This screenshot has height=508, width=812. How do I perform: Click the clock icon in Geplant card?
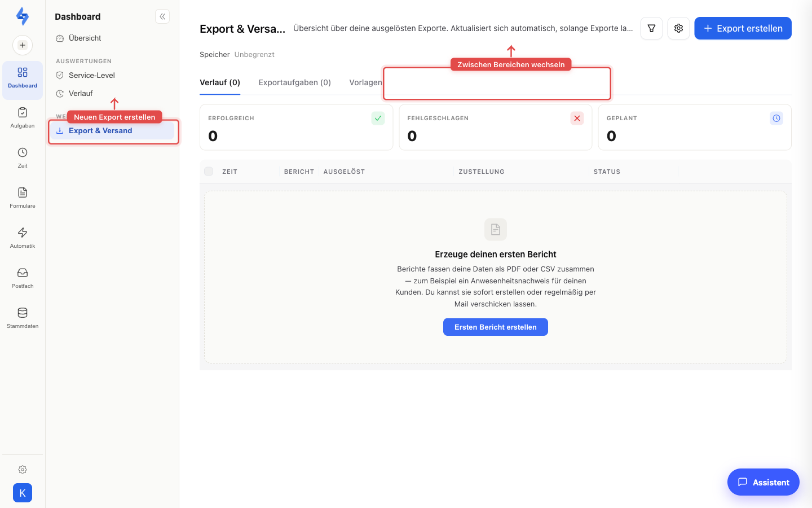pos(776,118)
